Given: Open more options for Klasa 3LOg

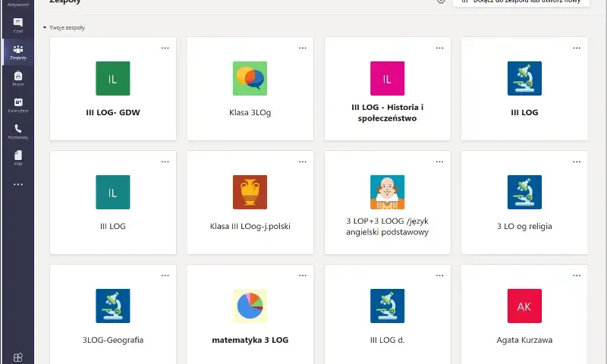Looking at the screenshot, I should point(302,48).
